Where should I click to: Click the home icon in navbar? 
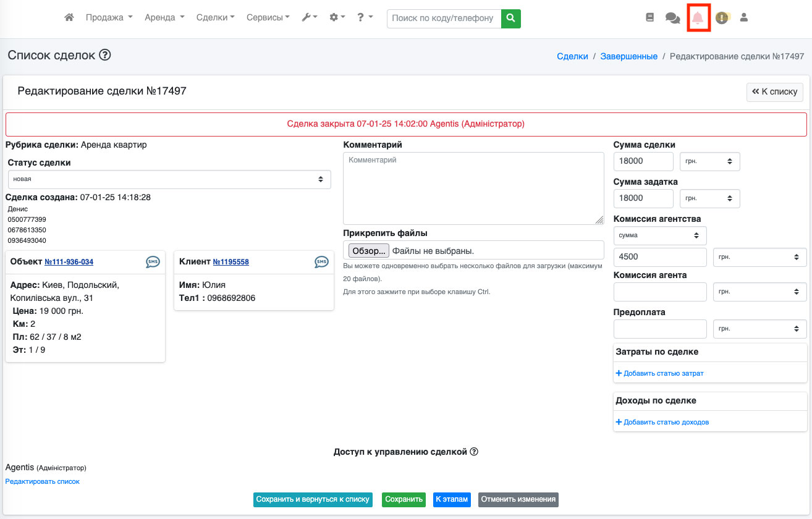click(69, 18)
